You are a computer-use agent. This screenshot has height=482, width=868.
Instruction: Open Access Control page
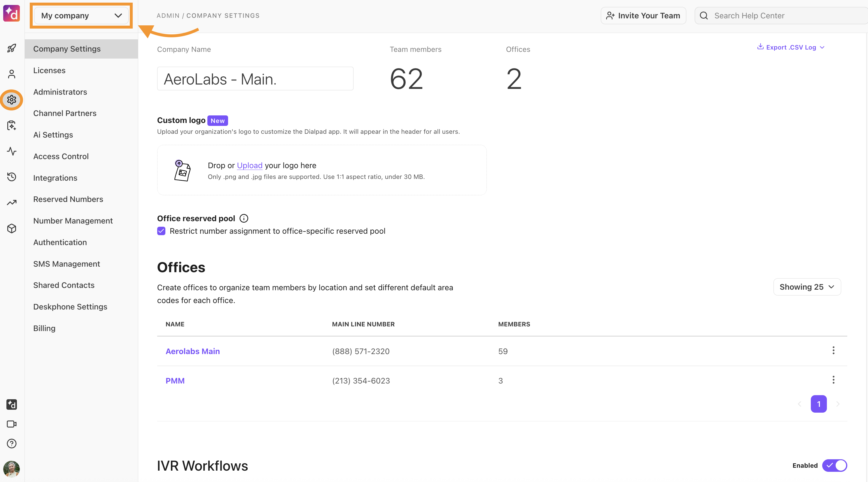(x=61, y=156)
